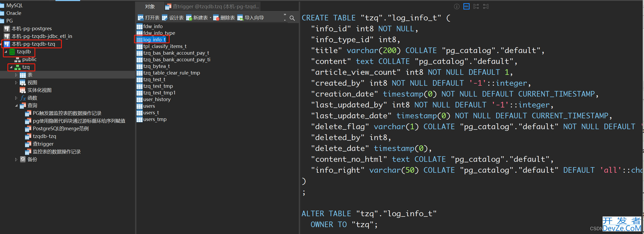The width and height of the screenshot is (644, 234).
Task: Click the 实体化视图 materialized view icon
Action: coord(23,90)
